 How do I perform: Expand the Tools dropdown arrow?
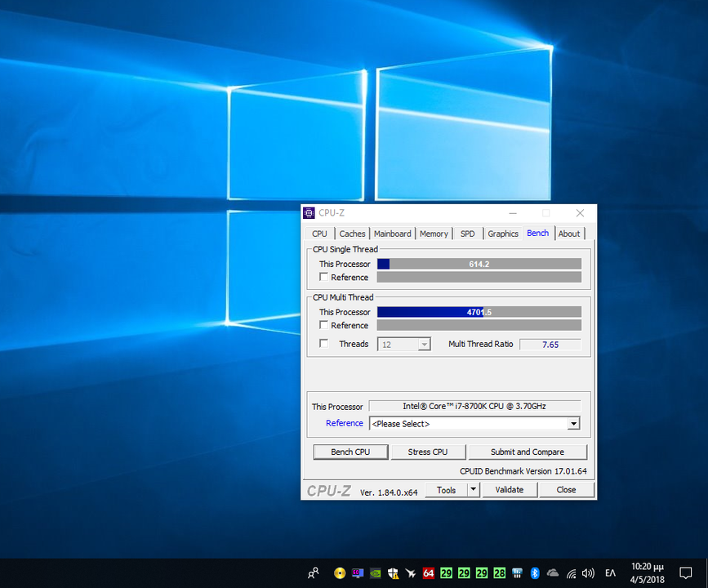click(x=473, y=489)
